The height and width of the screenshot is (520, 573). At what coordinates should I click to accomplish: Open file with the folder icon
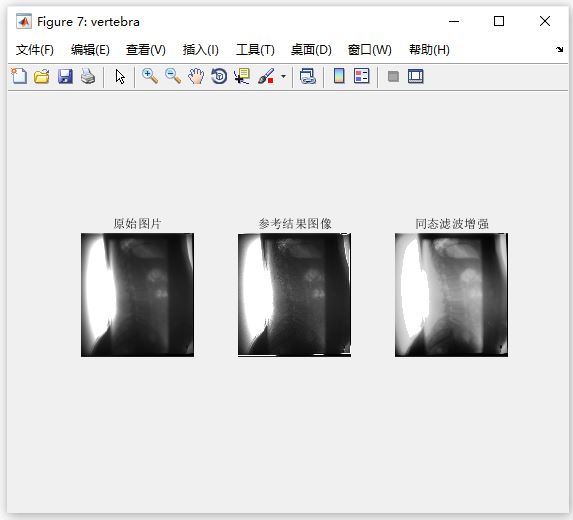(x=42, y=76)
